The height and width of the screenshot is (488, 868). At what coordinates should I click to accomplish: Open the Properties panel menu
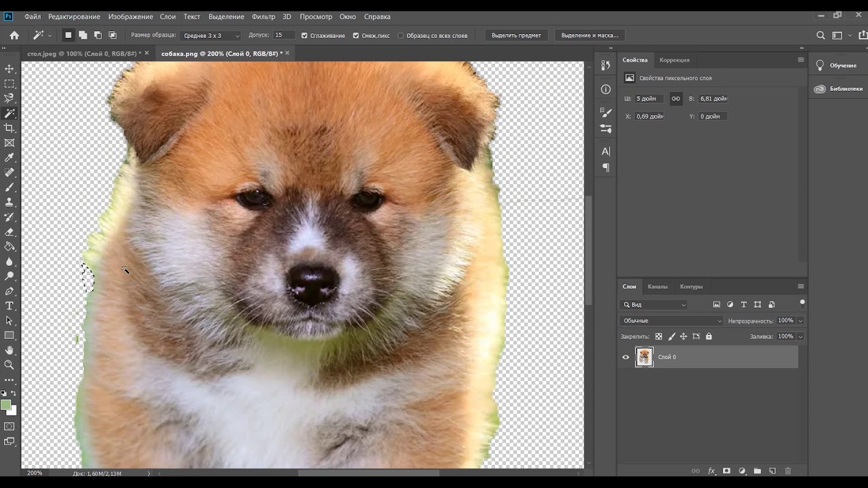tap(801, 60)
